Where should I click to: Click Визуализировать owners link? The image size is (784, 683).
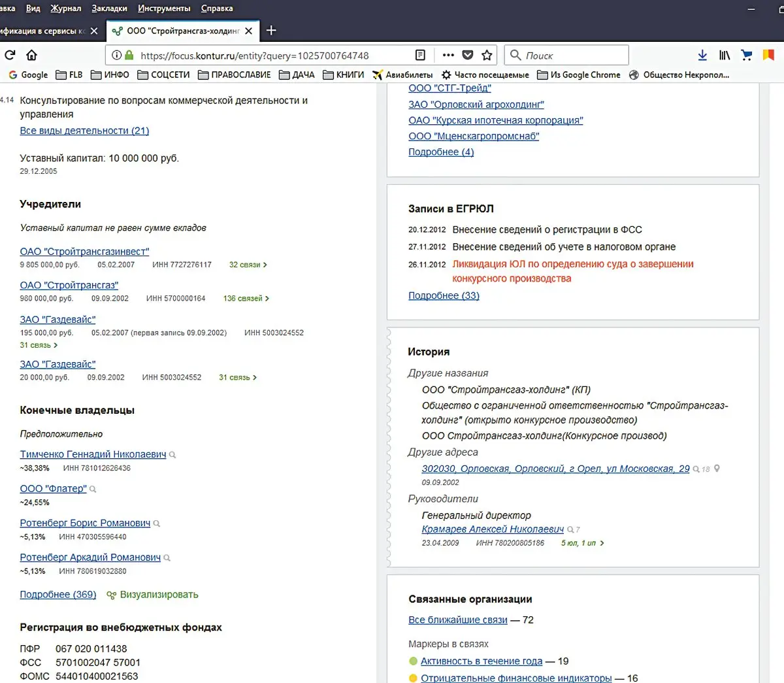click(x=159, y=595)
